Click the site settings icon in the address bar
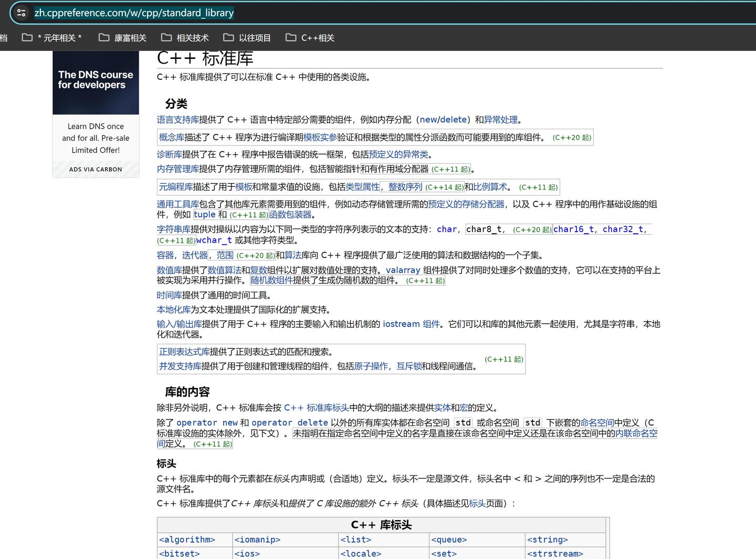The width and height of the screenshot is (756, 559). click(x=21, y=13)
